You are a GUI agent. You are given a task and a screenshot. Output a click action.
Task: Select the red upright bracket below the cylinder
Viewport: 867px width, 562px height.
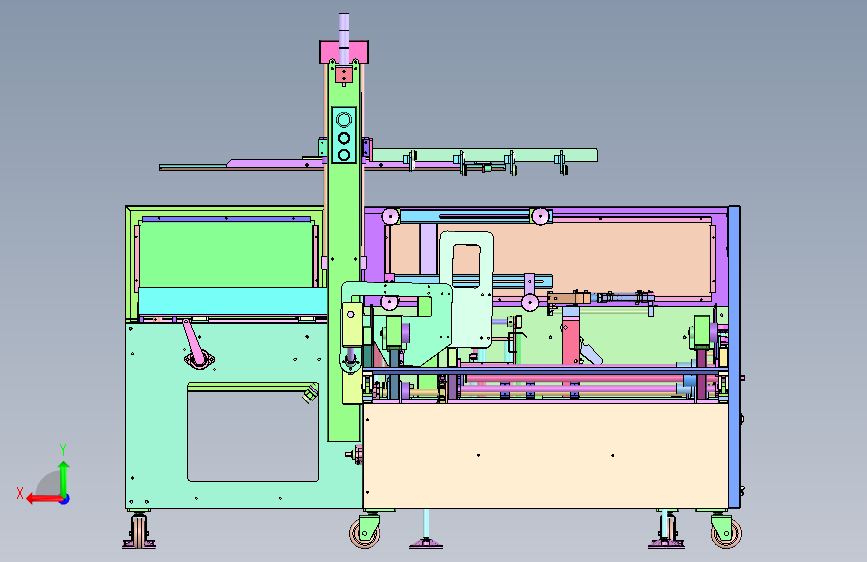click(x=571, y=340)
